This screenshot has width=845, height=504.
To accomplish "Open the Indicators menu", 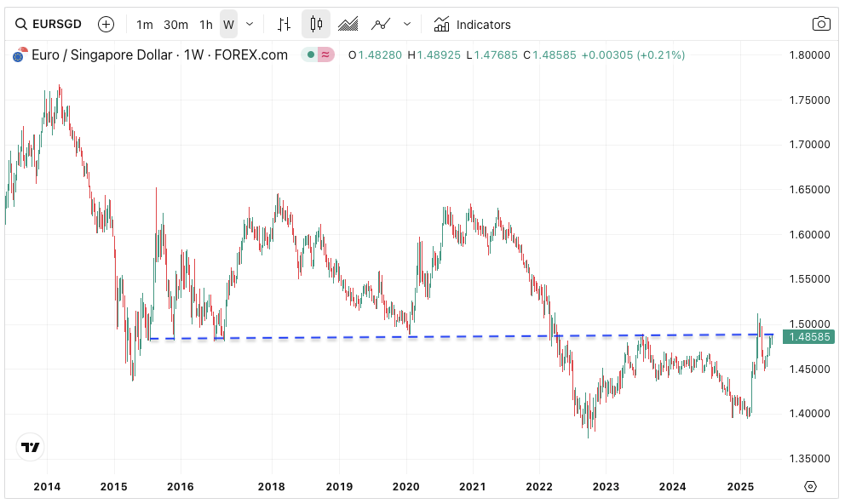I will pyautogui.click(x=472, y=25).
